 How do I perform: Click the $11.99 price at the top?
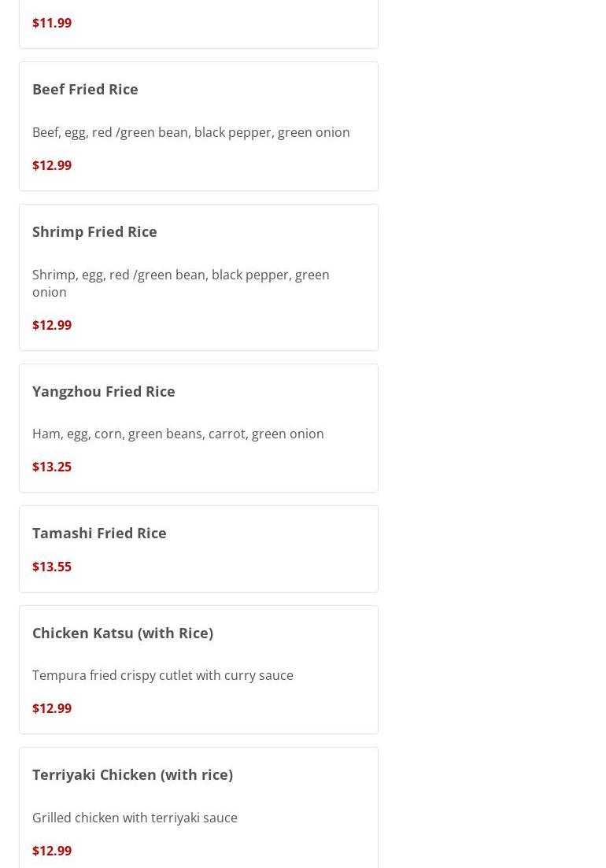(x=52, y=23)
